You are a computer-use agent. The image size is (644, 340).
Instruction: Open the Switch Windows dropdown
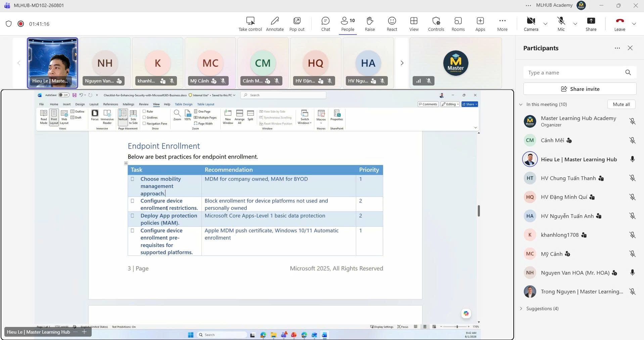[x=305, y=117]
